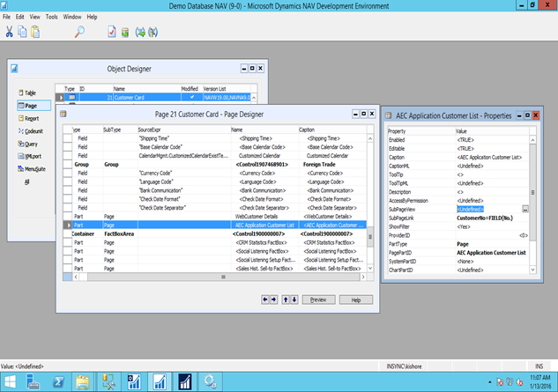Select the WebCustomer Details part row
This screenshot has height=392, width=558.
215,217
